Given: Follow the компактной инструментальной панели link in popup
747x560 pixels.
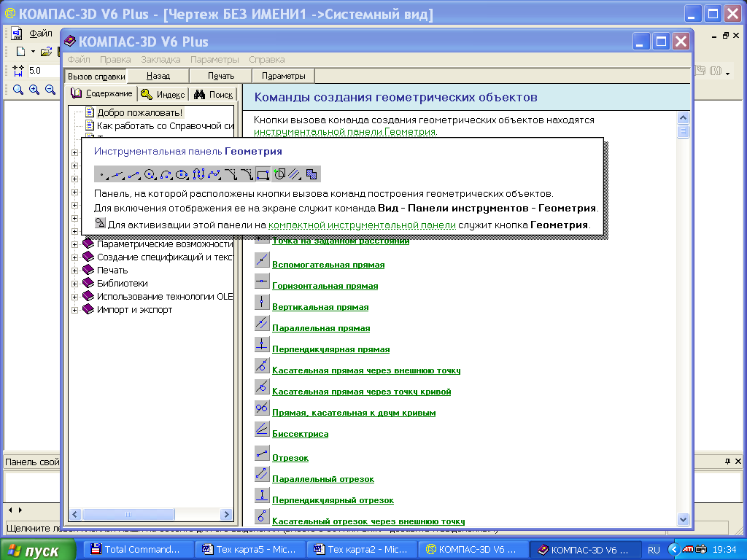Looking at the screenshot, I should (362, 225).
